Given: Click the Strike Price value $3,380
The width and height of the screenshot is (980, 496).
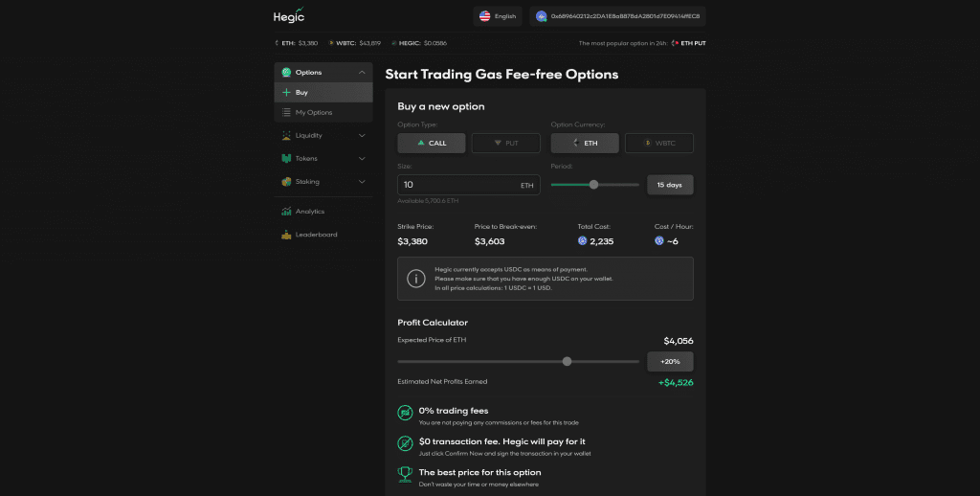Looking at the screenshot, I should point(412,241).
